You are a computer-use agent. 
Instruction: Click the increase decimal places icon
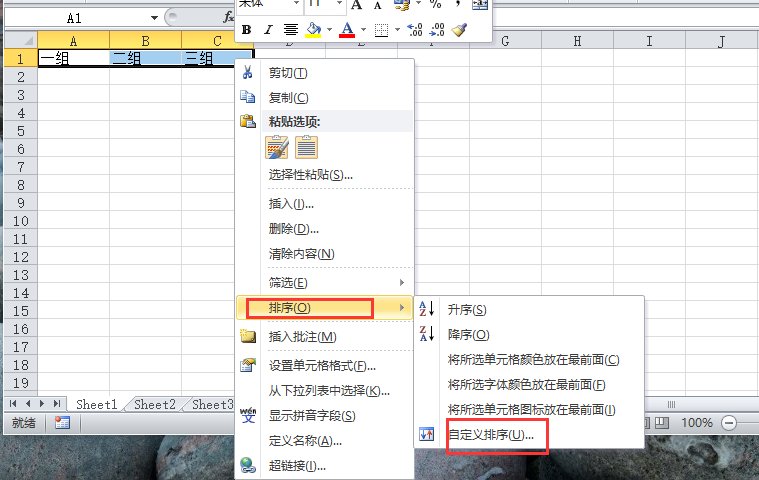[415, 30]
